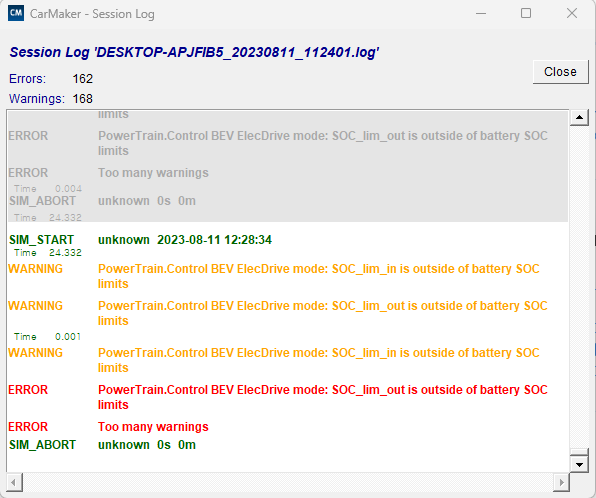Select the green SIM_ABORT entry at bottom
This screenshot has width=596, height=498.
point(102,445)
